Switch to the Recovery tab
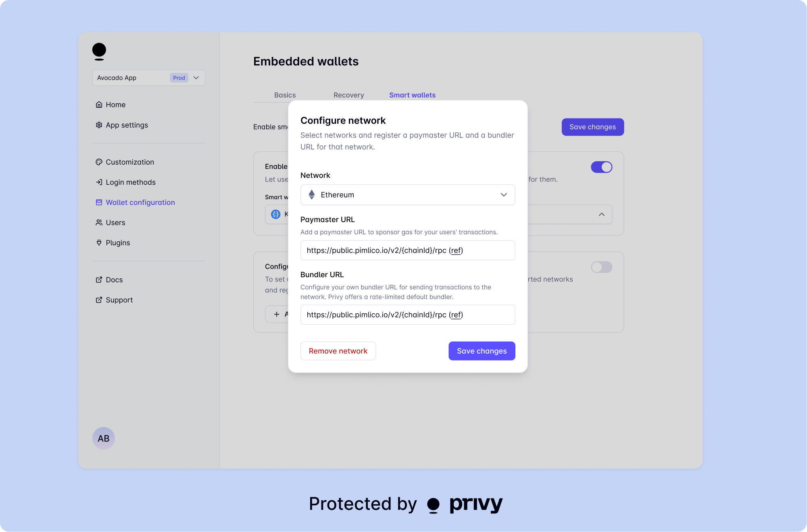 (348, 94)
